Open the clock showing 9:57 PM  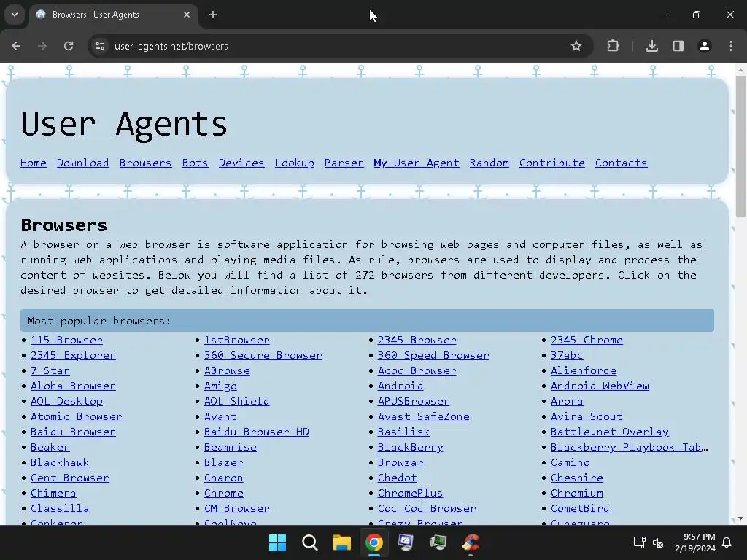695,542
